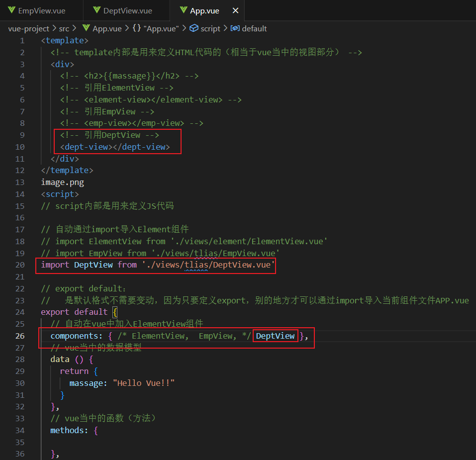476x460 pixels.
Task: Open the vue-project breadcrumb dropdown
Action: tap(28, 28)
